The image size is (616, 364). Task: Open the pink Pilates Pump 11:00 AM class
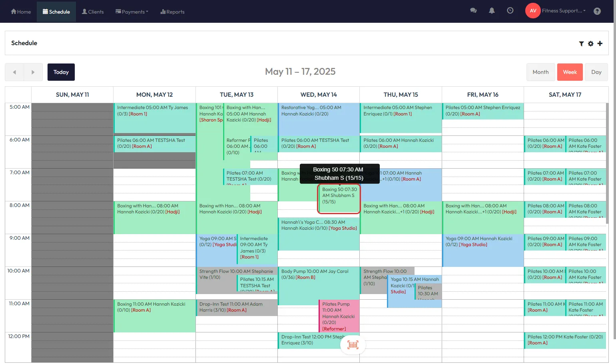pyautogui.click(x=339, y=316)
